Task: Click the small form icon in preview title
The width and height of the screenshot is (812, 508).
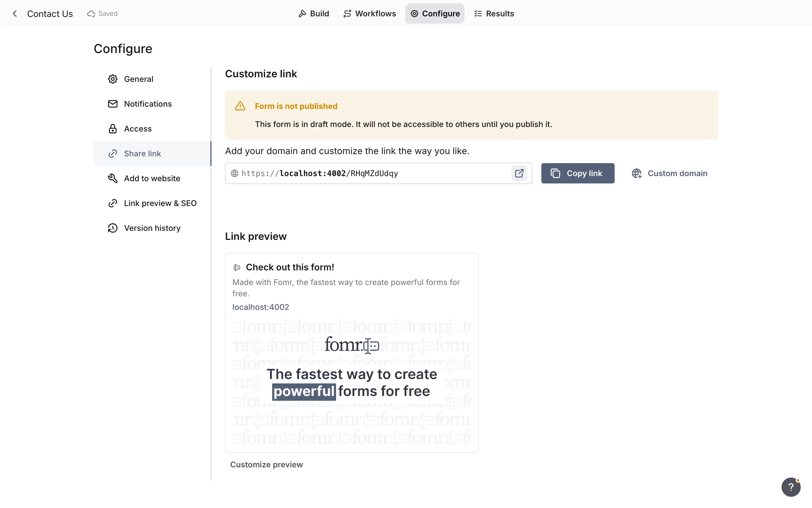Action: click(x=237, y=268)
